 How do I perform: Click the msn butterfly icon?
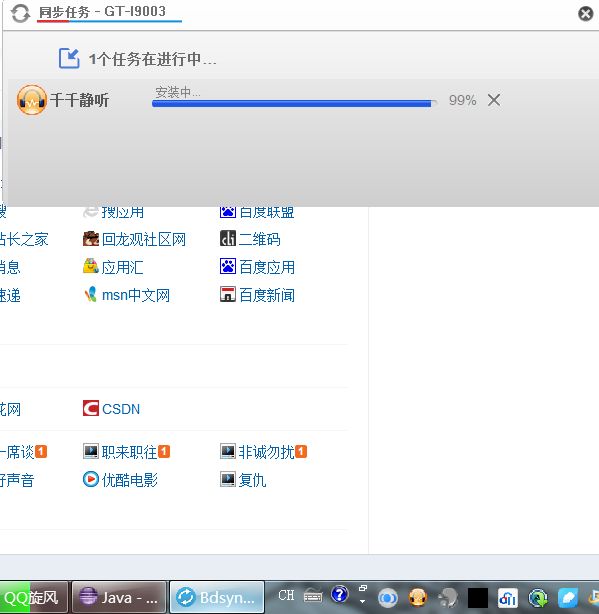[91, 294]
